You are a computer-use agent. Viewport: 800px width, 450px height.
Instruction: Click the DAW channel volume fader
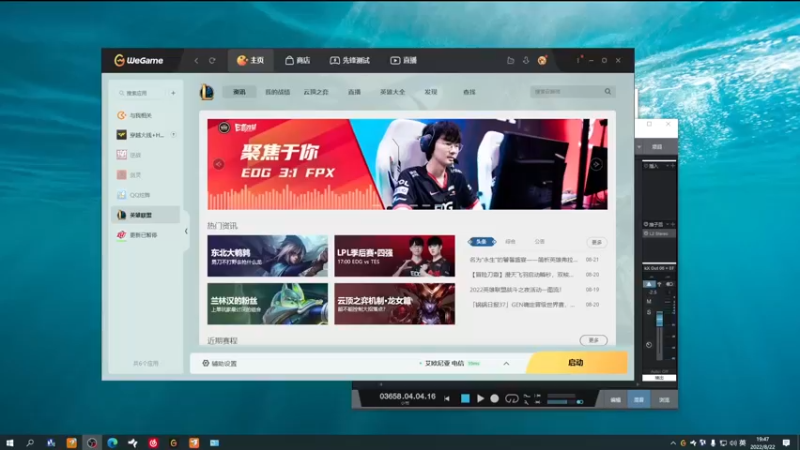[660, 320]
